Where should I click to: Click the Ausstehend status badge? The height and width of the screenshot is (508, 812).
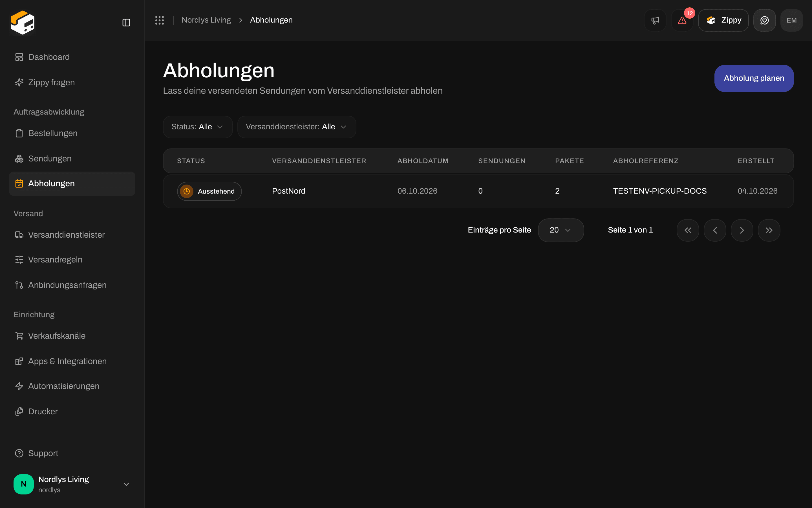[x=209, y=191]
